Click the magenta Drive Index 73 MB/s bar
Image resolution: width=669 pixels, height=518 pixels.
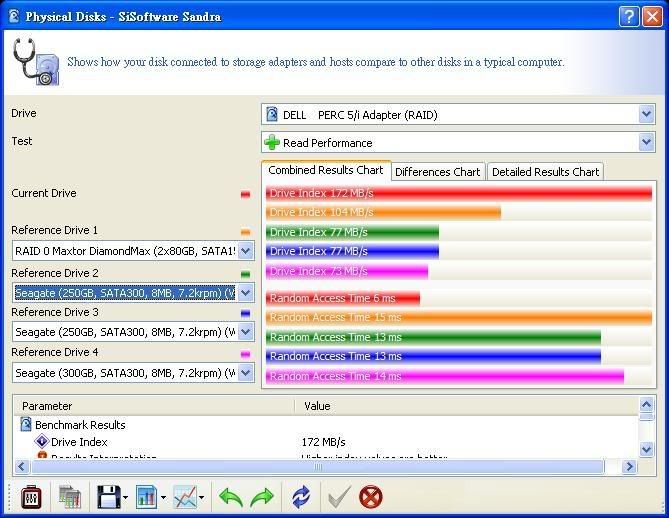[347, 271]
